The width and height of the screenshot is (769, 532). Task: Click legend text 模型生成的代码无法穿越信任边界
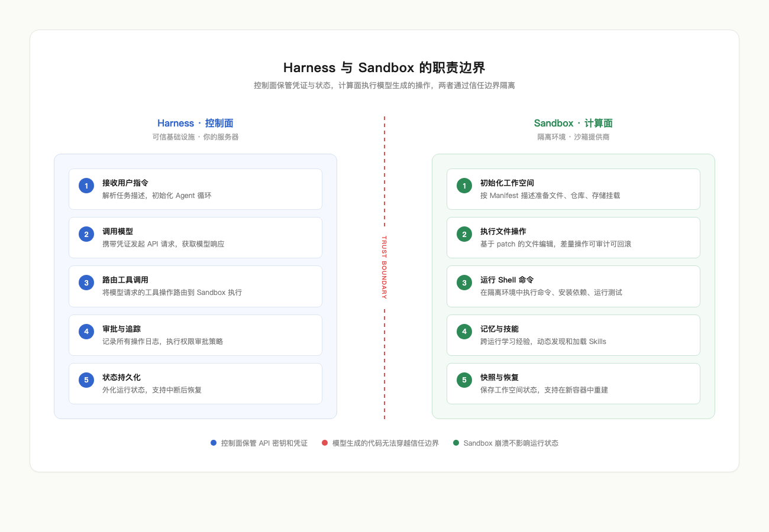click(386, 443)
